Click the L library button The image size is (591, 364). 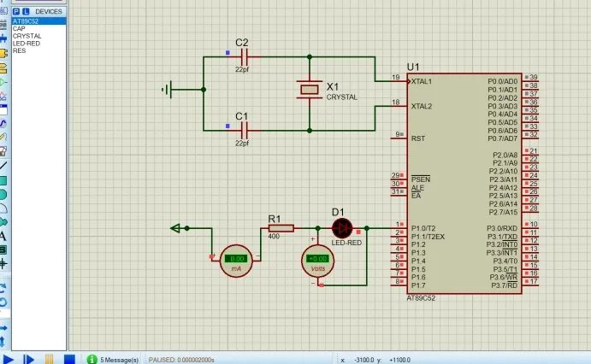pos(26,11)
